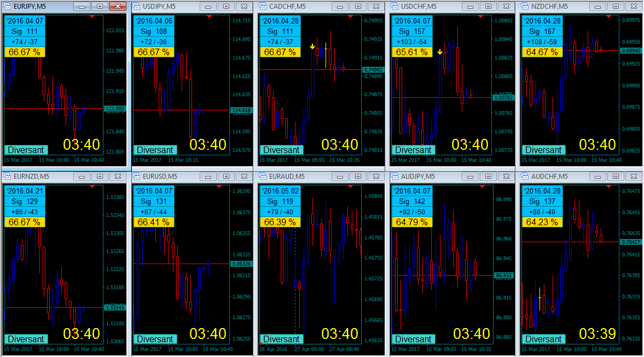644x357 pixels.
Task: Select the yellow signal arrow on CADCHF chart
Action: click(312, 46)
